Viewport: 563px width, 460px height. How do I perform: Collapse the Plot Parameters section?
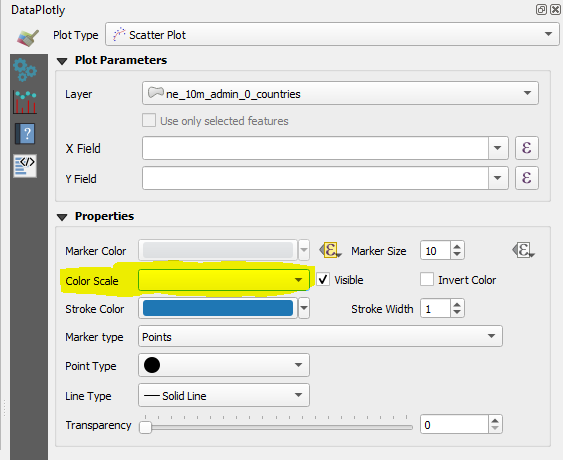[62, 61]
